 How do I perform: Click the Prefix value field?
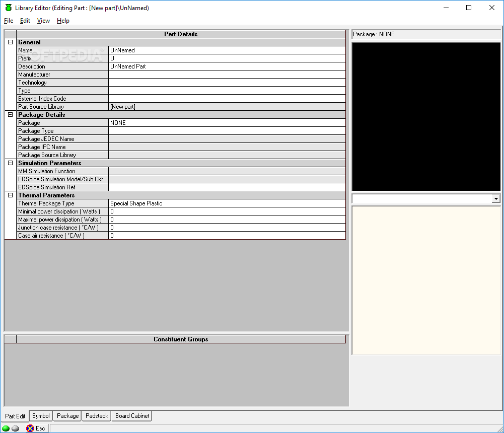227,58
